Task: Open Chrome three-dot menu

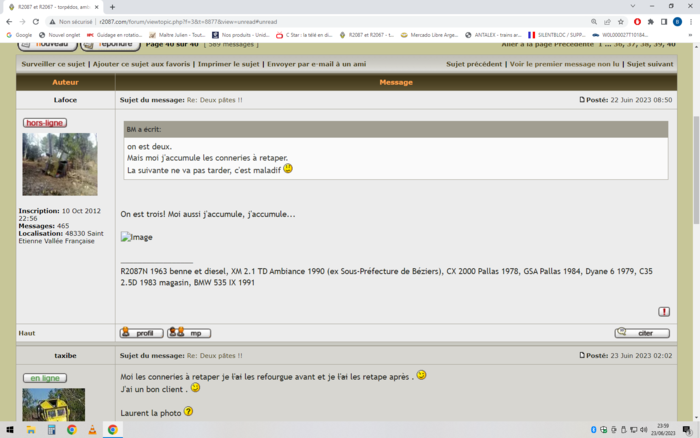Action: click(691, 21)
